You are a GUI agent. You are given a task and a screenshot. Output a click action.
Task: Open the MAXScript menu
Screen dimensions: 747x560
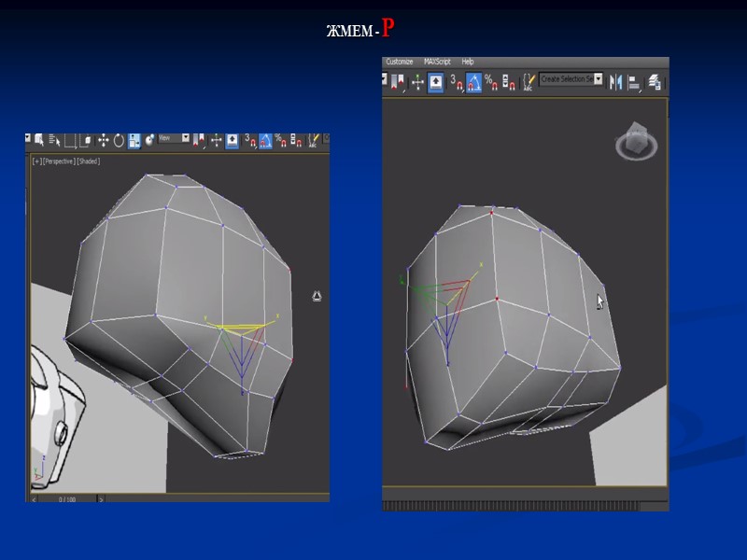click(437, 62)
